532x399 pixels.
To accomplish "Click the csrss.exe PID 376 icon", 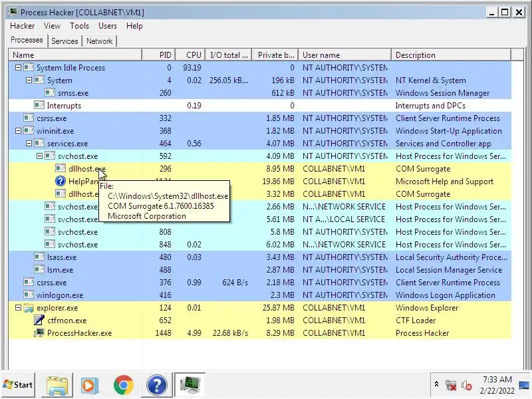I will (x=29, y=282).
